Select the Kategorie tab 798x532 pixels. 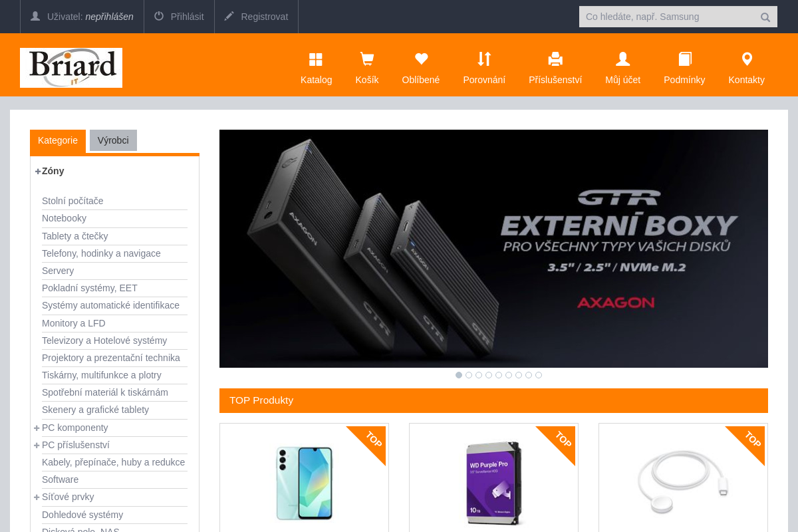coord(58,140)
